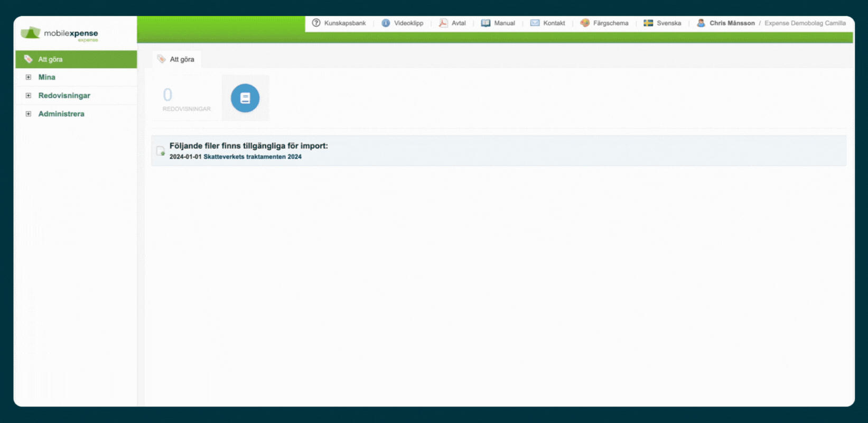Viewport: 868px width, 423px height.
Task: Open the Kontakt link
Action: click(554, 23)
